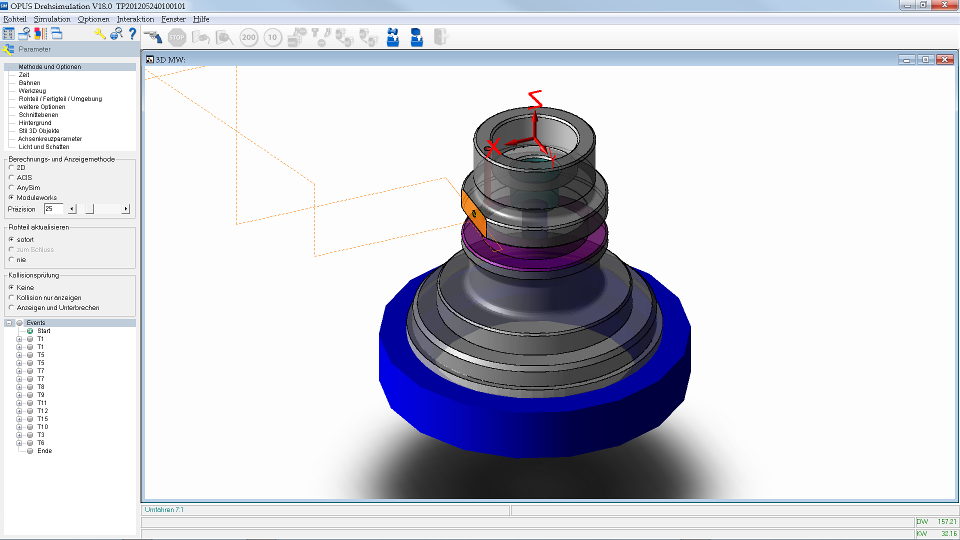The height and width of the screenshot is (540, 960).
Task: Click the greyed hand pointing icon
Action: click(201, 37)
